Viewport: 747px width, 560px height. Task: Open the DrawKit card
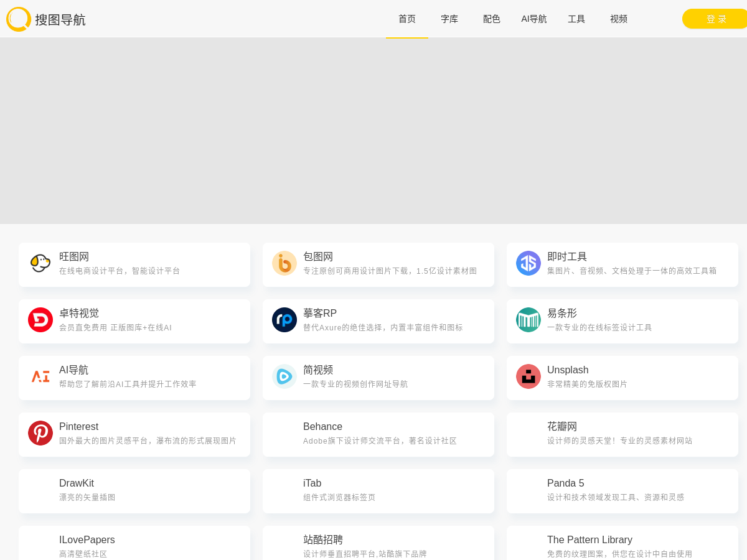click(134, 491)
